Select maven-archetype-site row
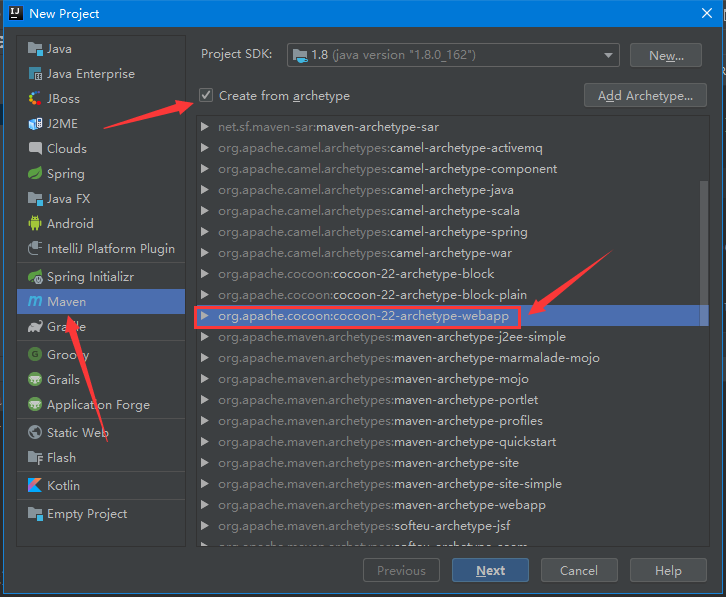 453,463
